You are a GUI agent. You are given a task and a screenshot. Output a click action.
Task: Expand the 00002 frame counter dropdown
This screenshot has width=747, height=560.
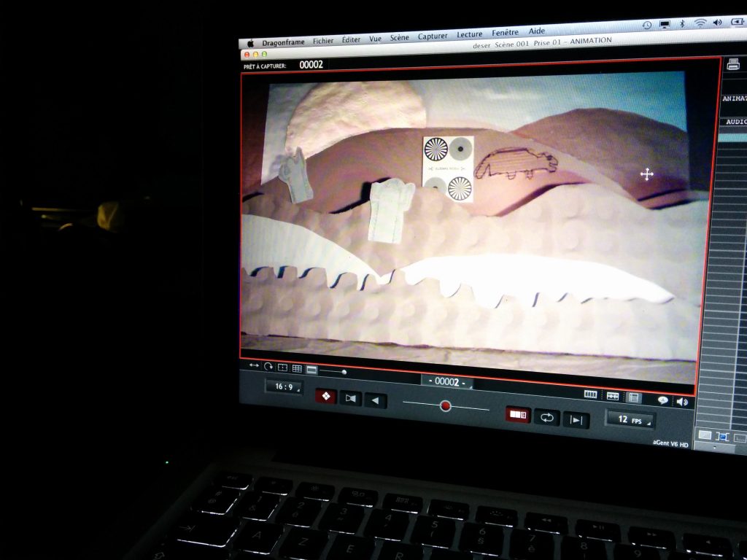[x=446, y=382]
